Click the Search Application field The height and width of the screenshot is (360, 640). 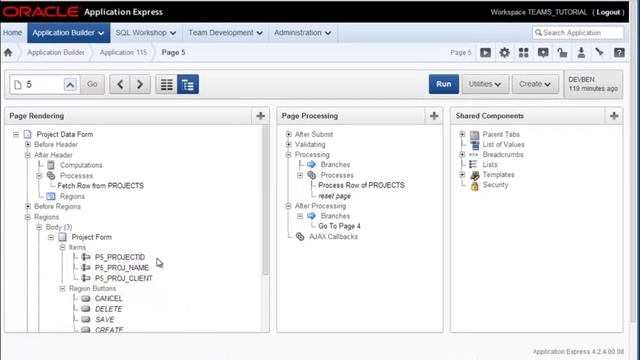[x=578, y=33]
